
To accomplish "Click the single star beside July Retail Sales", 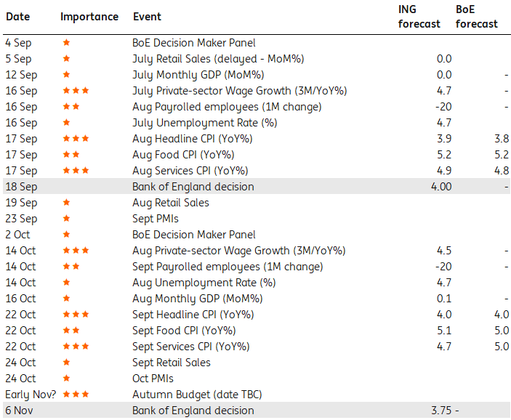I will click(x=66, y=59).
